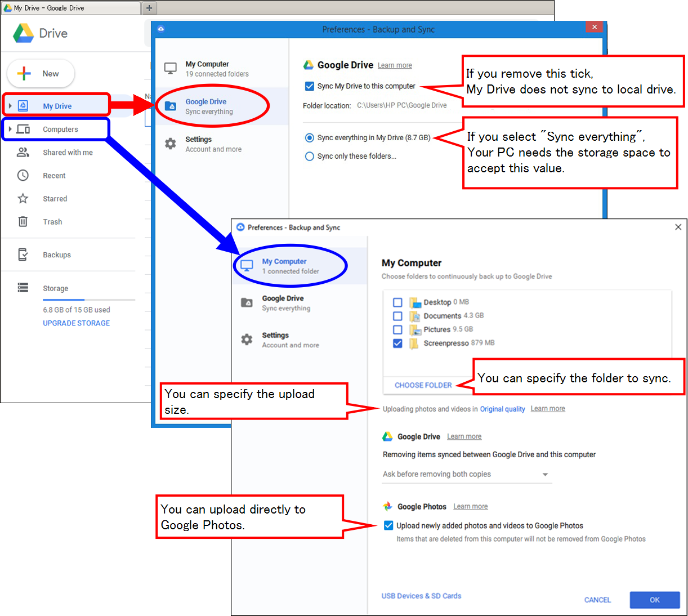
Task: Open Recent via clock icon
Action: click(23, 175)
